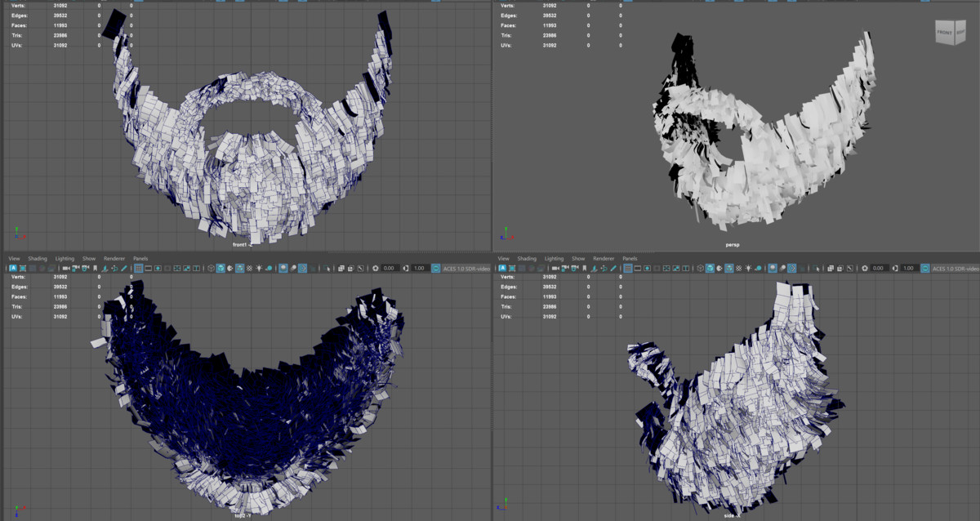
Task: Open the Renderer menu in the top-Y panel
Action: [x=114, y=258]
